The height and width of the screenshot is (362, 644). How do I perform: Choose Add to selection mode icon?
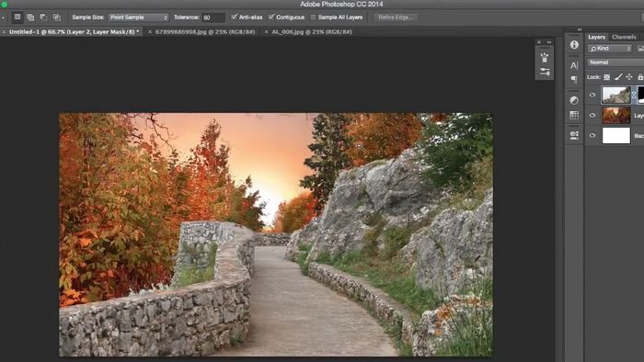pyautogui.click(x=30, y=17)
